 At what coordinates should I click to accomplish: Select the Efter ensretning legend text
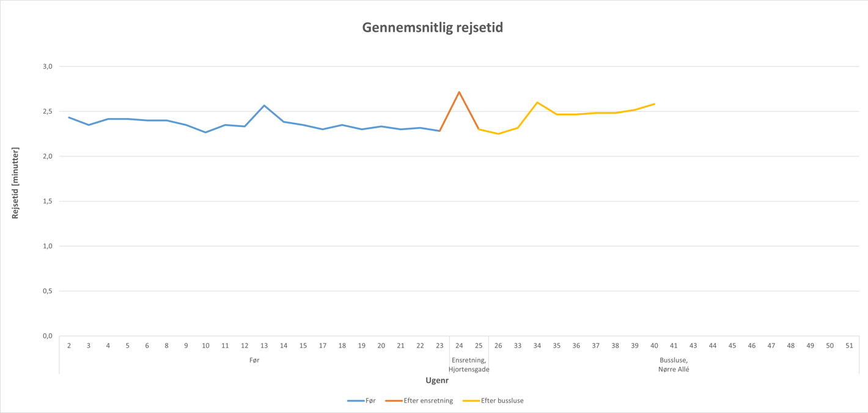coord(428,401)
